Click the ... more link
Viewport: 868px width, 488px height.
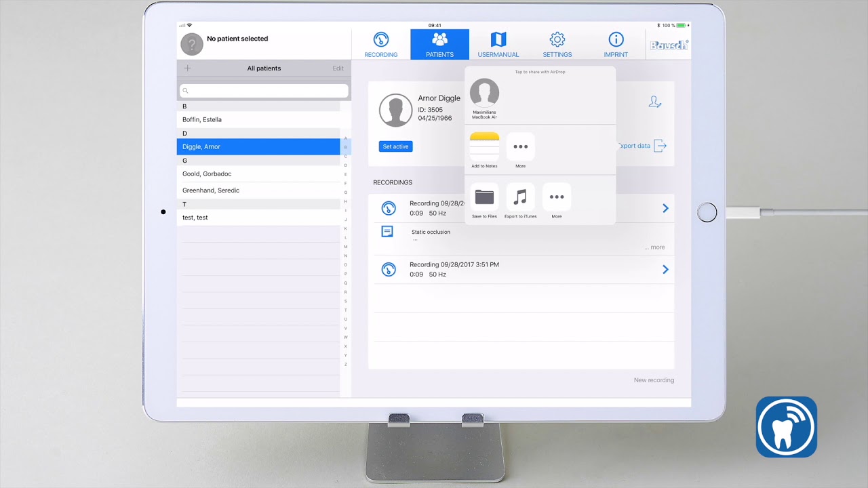tap(654, 247)
